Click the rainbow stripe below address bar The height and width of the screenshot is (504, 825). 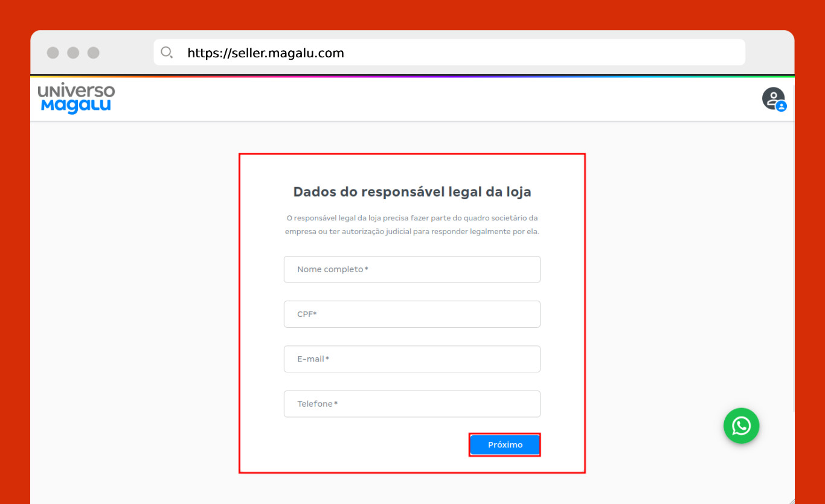coord(412,76)
